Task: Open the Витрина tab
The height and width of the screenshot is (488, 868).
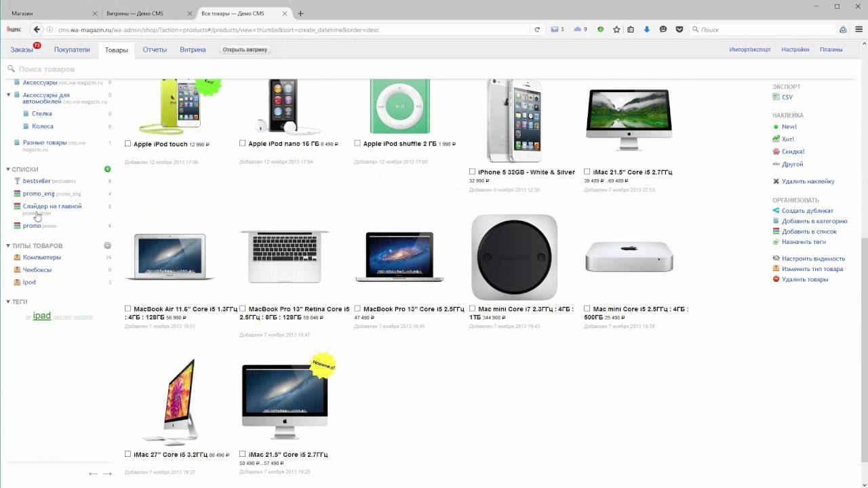Action: [x=193, y=49]
